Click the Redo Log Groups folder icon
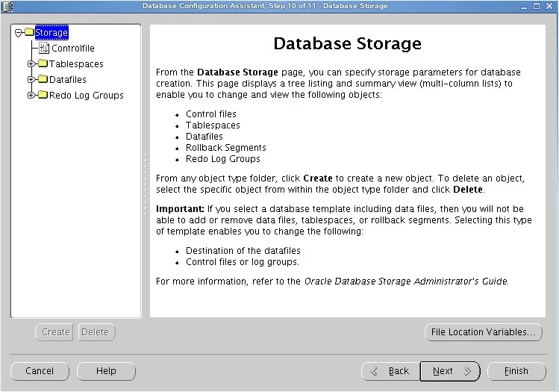Screen dimensions: 559x392 (x=43, y=95)
